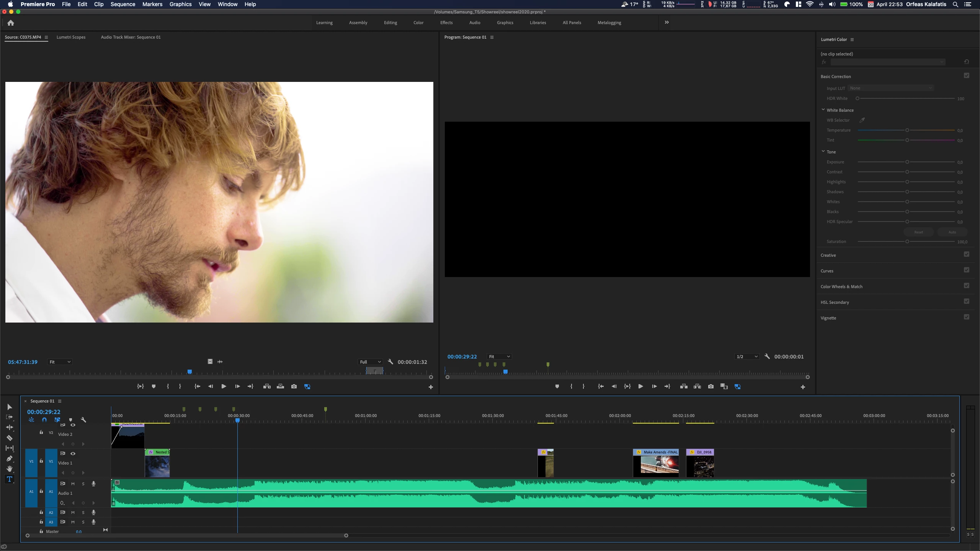Select the Make Amends -FINAL clip
980x551 pixels.
pos(656,463)
